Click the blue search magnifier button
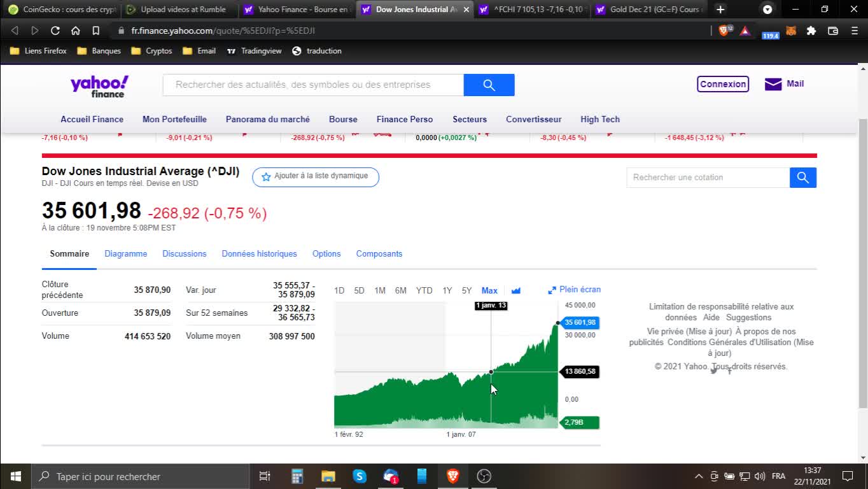Viewport: 868px width, 489px height. 489,85
